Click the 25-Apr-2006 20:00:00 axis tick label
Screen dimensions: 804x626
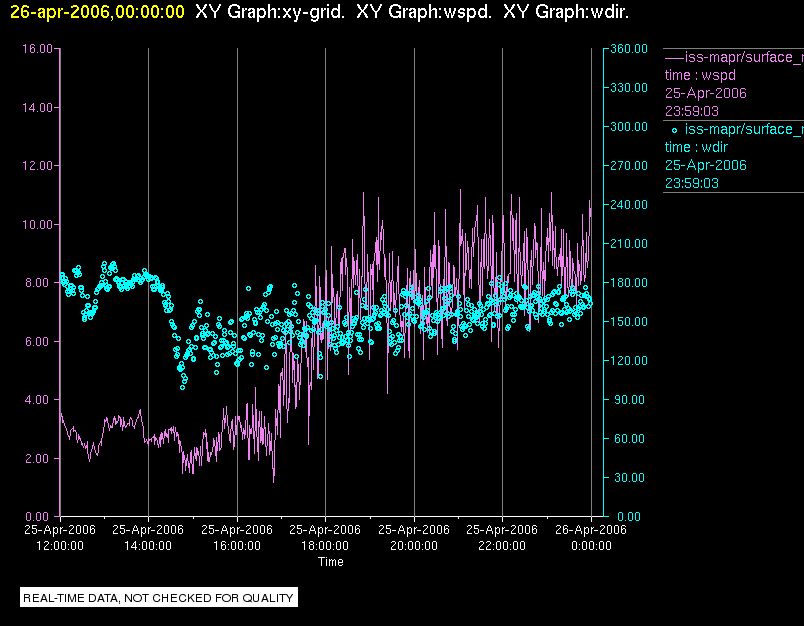(414, 537)
